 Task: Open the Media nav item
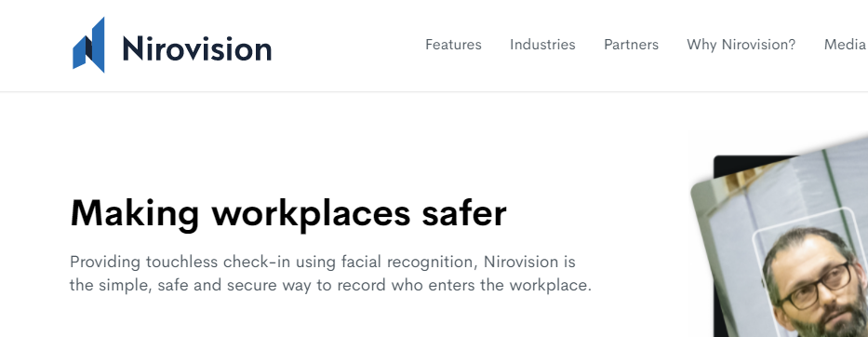[x=846, y=45]
